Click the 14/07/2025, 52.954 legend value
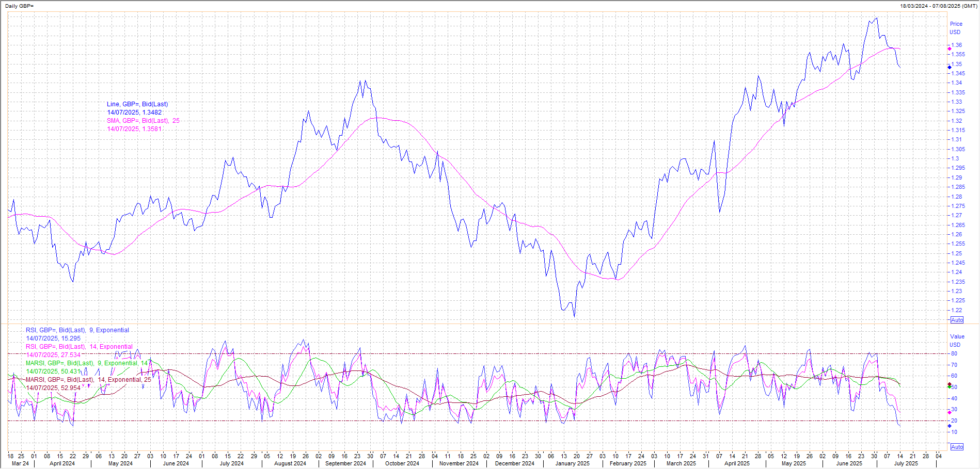 point(53,388)
